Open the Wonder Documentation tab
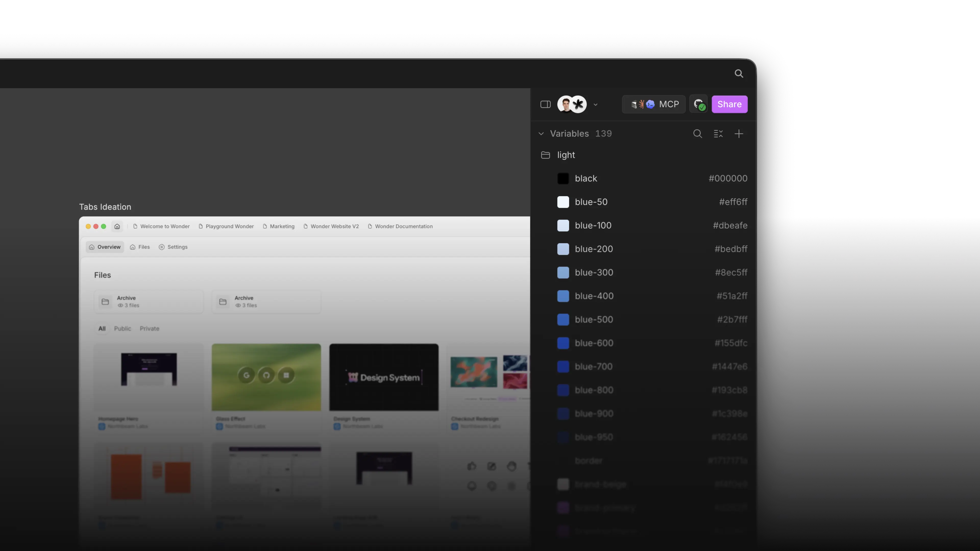 (400, 227)
